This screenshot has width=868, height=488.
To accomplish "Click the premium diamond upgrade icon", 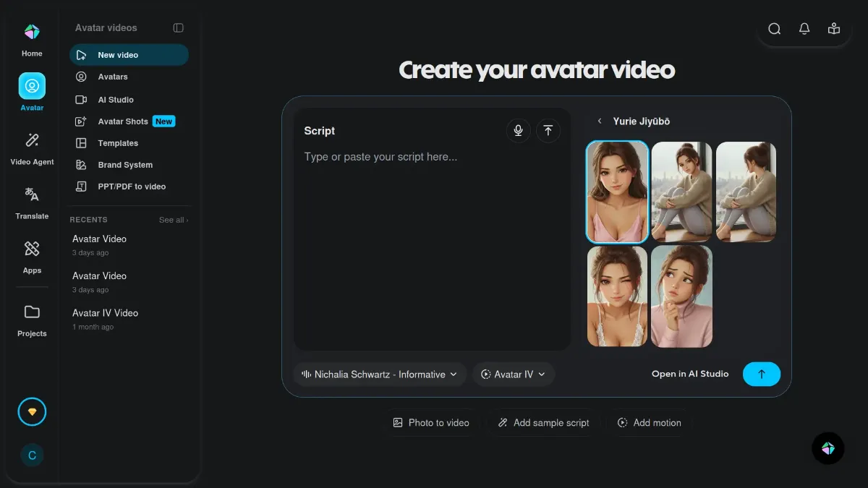I will tap(32, 412).
